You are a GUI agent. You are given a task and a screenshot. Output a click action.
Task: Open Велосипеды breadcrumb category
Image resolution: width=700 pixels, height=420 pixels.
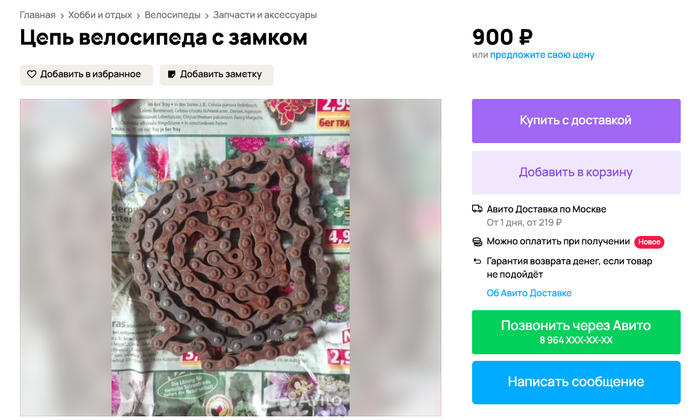pyautogui.click(x=172, y=15)
